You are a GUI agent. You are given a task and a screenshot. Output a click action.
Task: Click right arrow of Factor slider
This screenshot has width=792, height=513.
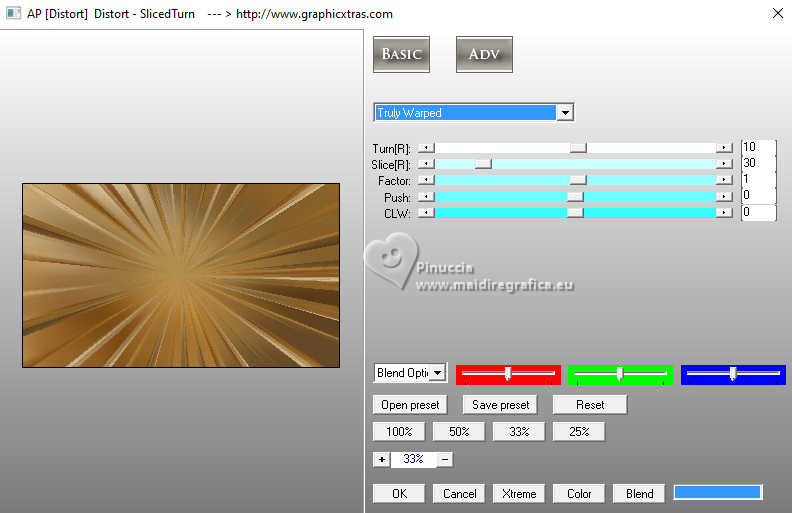pos(724,180)
